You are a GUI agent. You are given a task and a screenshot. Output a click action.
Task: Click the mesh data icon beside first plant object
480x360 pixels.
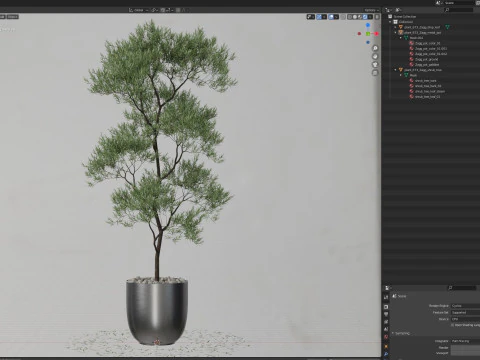(447, 27)
